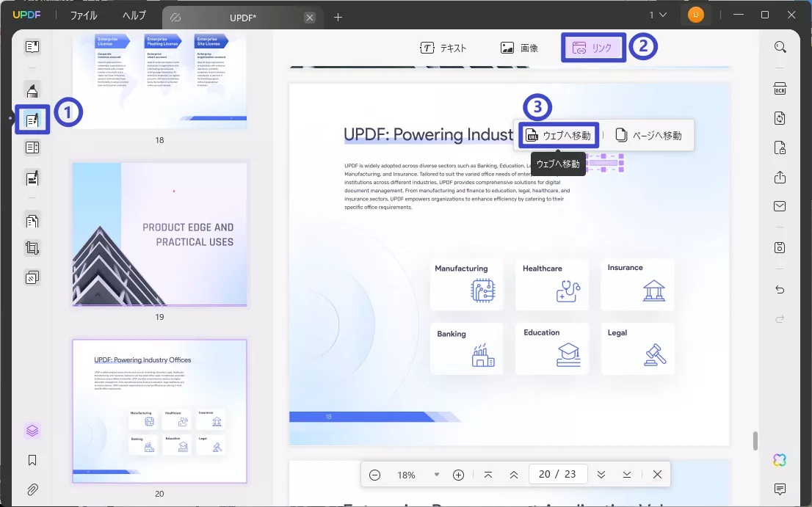The height and width of the screenshot is (507, 812).
Task: Select the Crop Pages tool
Action: point(32,248)
